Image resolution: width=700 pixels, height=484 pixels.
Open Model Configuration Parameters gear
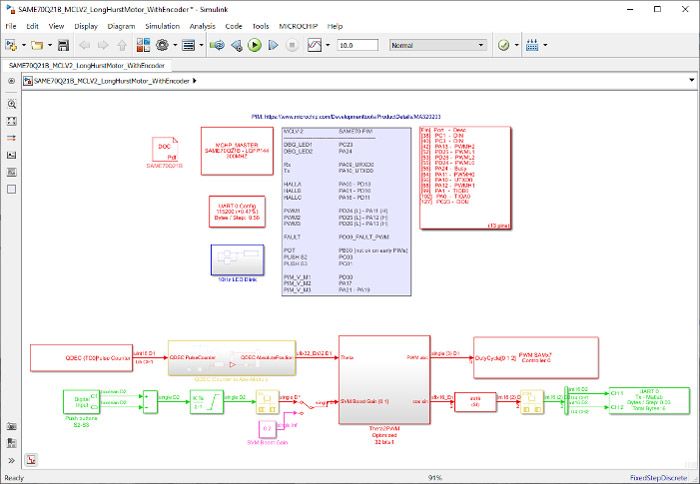[x=160, y=45]
